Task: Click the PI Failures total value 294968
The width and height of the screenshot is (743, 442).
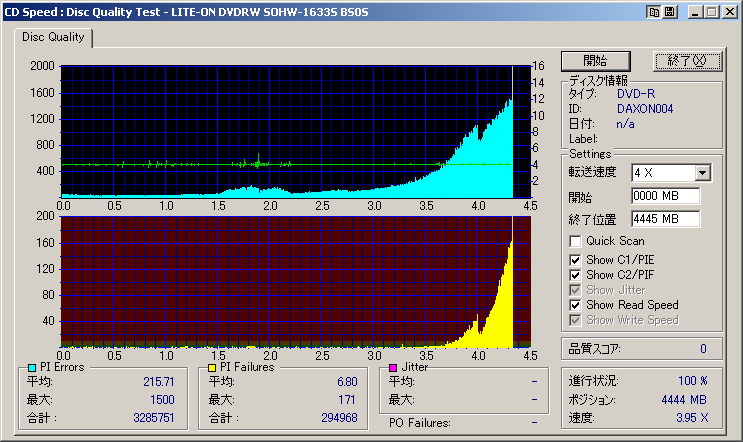Action: pyautogui.click(x=339, y=418)
